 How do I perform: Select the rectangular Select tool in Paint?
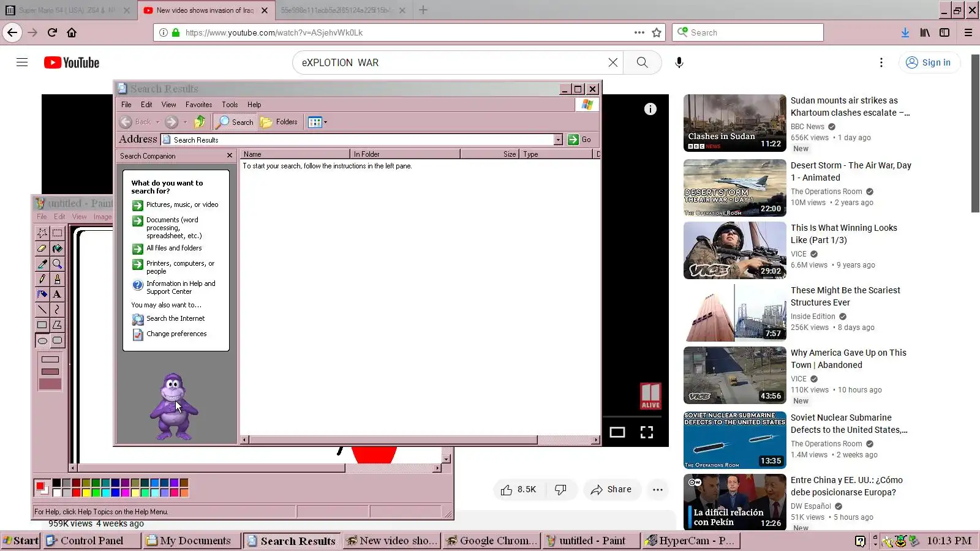pyautogui.click(x=57, y=233)
